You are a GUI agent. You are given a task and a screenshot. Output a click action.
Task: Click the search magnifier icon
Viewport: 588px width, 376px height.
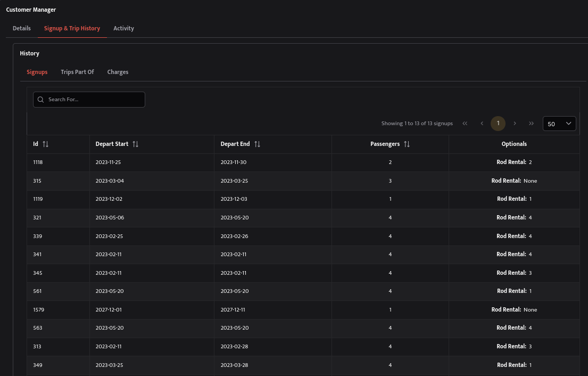41,100
